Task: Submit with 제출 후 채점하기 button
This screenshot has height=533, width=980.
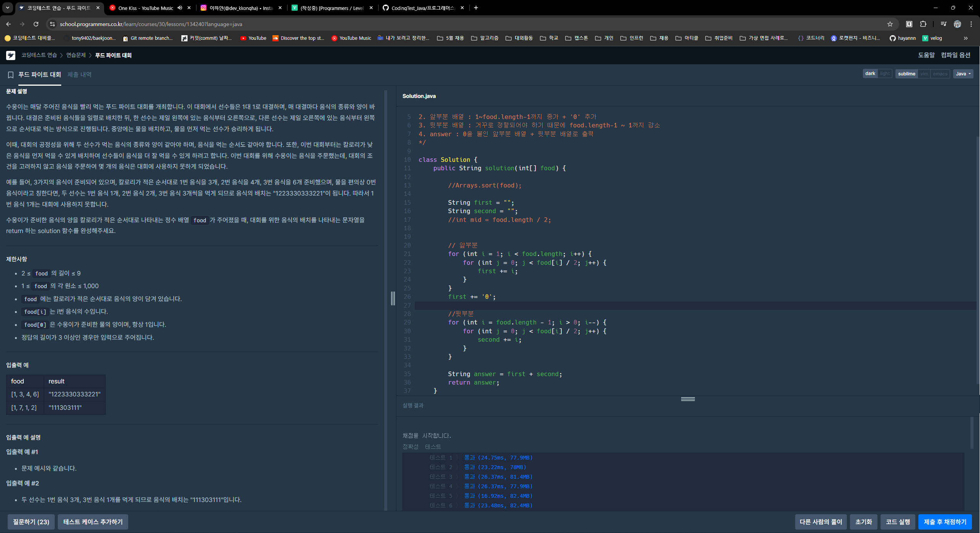Action: coord(945,522)
